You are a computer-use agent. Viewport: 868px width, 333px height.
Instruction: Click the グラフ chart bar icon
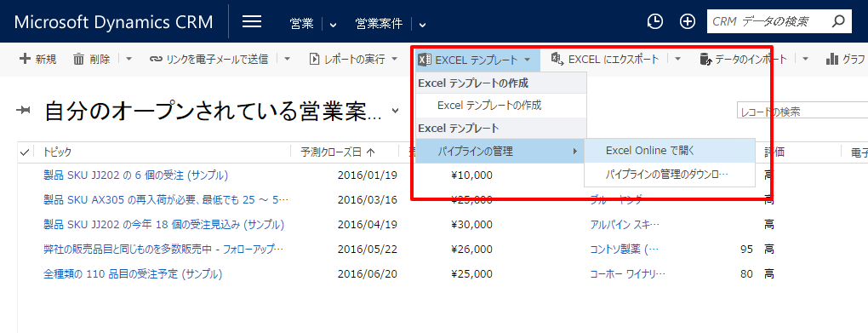(x=832, y=59)
